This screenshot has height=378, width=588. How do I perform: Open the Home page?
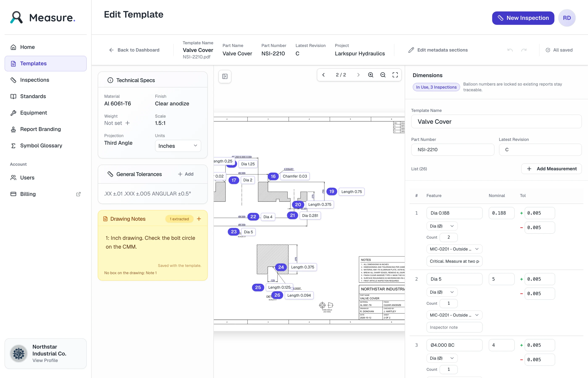(x=45, y=47)
